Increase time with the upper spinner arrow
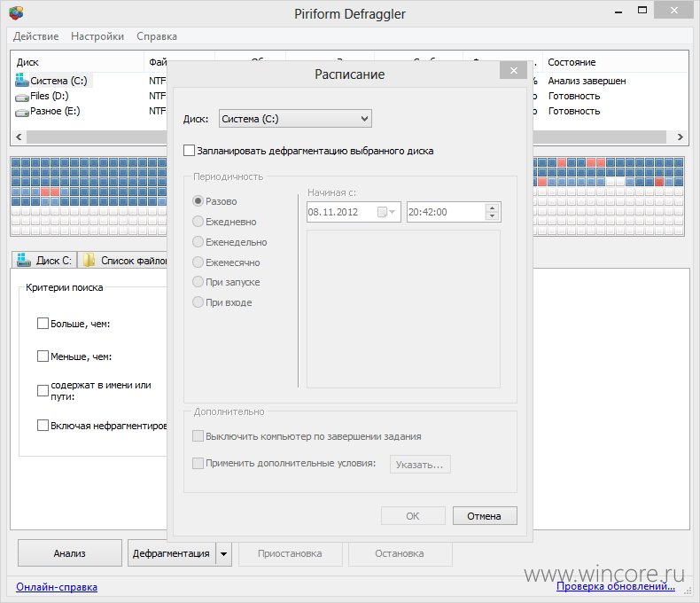 click(492, 208)
